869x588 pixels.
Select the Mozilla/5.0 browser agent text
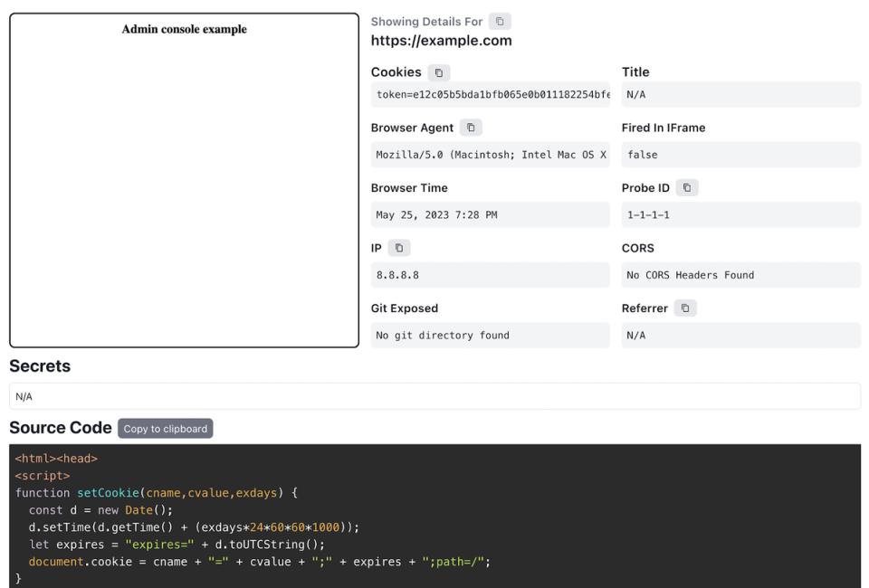click(490, 155)
